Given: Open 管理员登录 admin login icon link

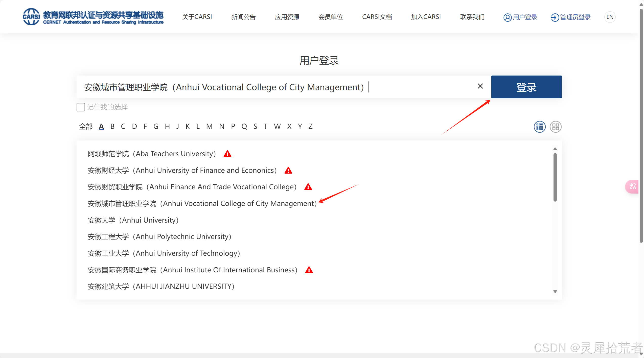Looking at the screenshot, I should (555, 17).
